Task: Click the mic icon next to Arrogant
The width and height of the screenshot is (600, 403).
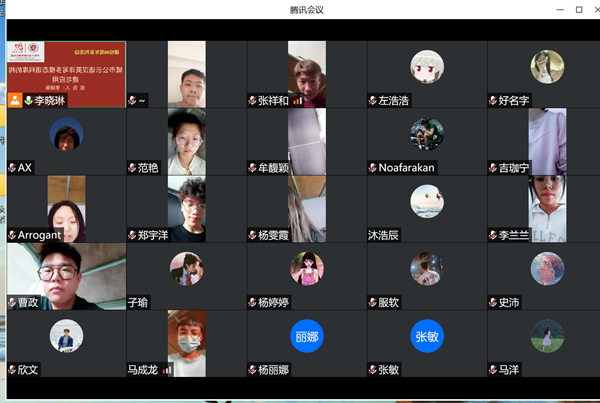Action: point(11,235)
